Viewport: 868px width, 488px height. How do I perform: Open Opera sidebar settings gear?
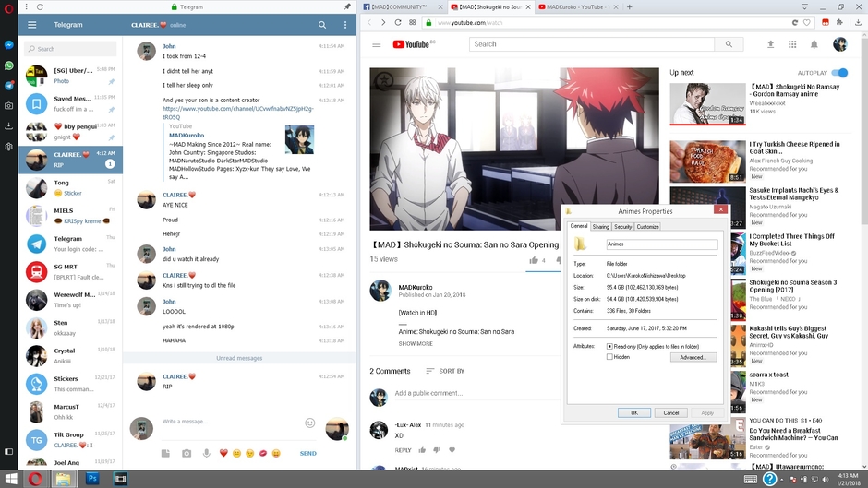(x=9, y=147)
